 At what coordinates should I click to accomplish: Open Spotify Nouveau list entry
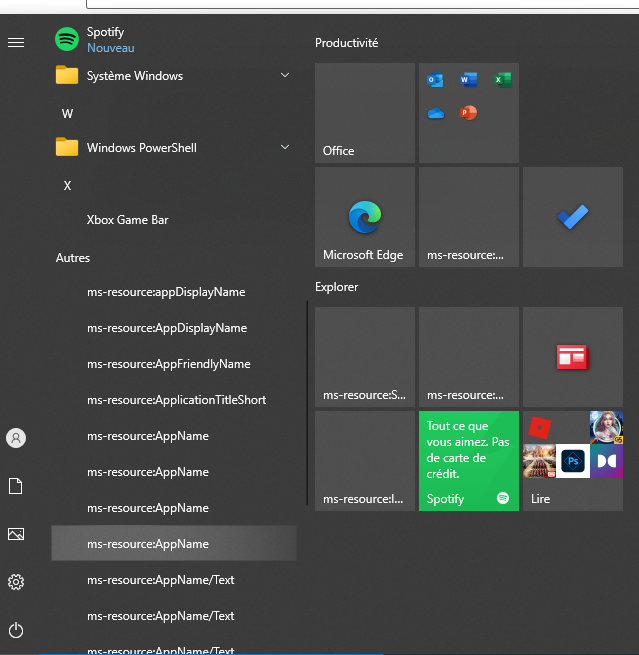pos(174,39)
